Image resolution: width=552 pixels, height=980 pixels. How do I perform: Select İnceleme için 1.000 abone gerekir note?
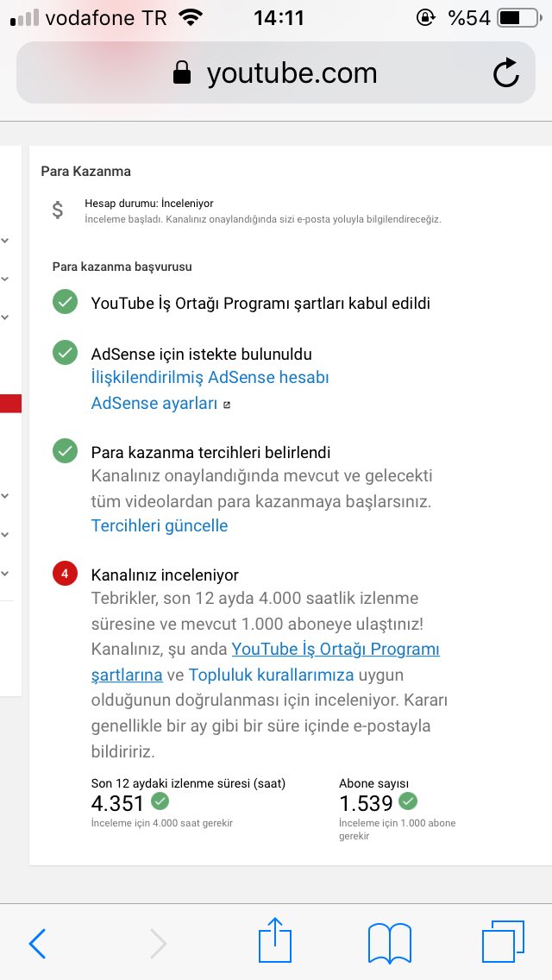pos(397,829)
